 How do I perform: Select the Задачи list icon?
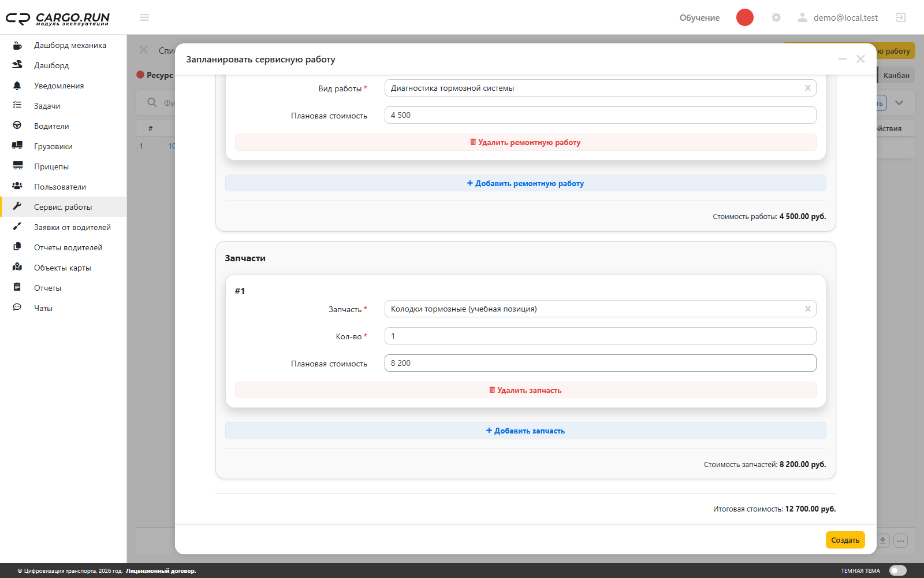(17, 106)
